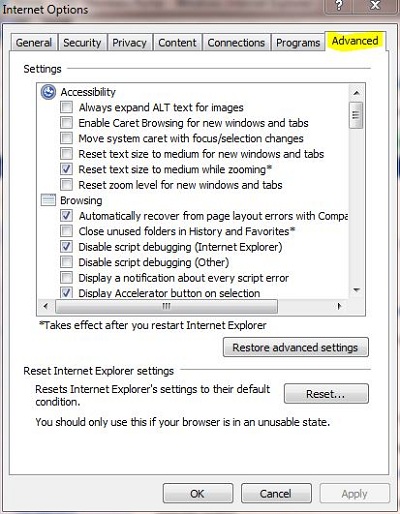Click Restore advanced settings button
This screenshot has width=400, height=514.
click(296, 347)
